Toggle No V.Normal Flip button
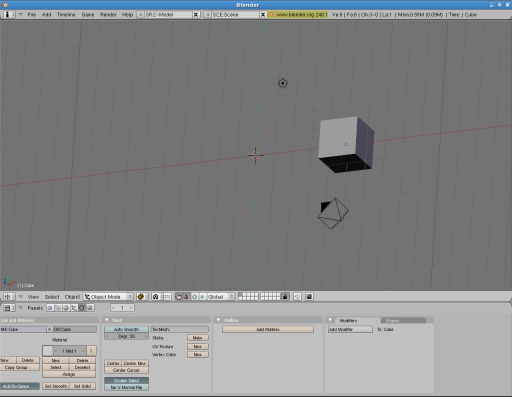512x397 pixels. click(x=126, y=387)
